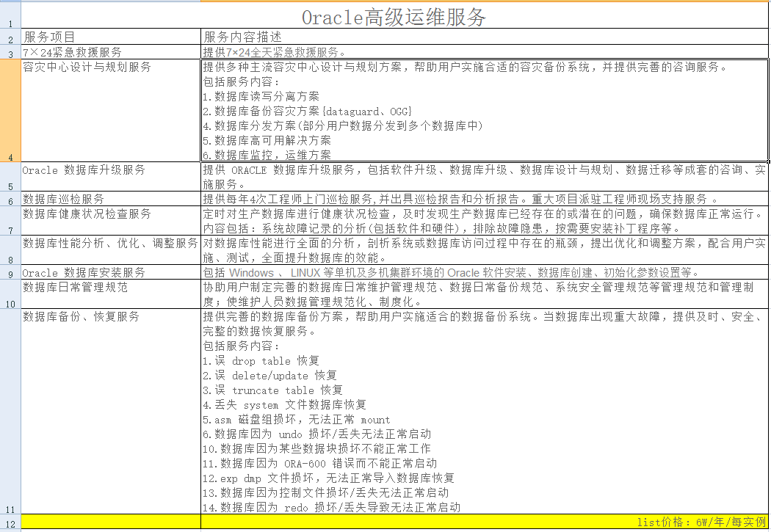Click the description cell starting "协助用户制定完善的数据库日常维护管理规范"

click(485, 294)
